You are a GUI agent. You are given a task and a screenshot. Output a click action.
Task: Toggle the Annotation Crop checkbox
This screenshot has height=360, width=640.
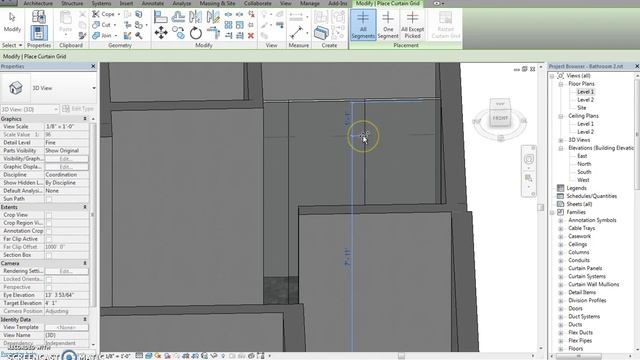tap(49, 231)
